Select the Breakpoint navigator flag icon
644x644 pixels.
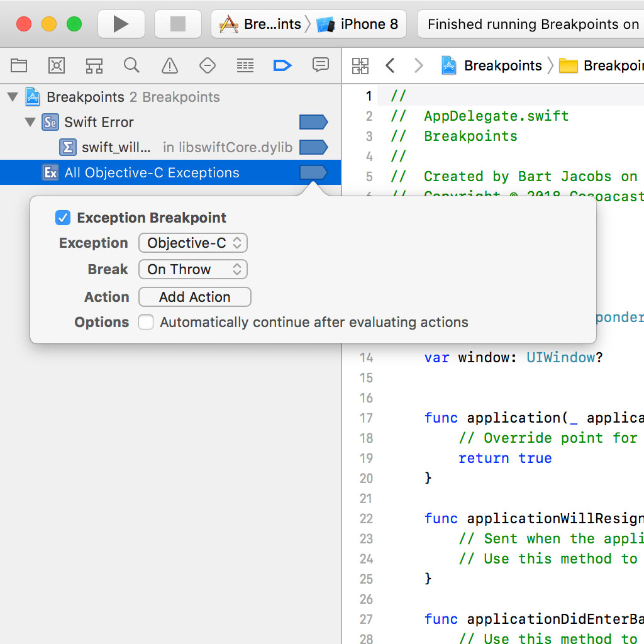(x=282, y=65)
